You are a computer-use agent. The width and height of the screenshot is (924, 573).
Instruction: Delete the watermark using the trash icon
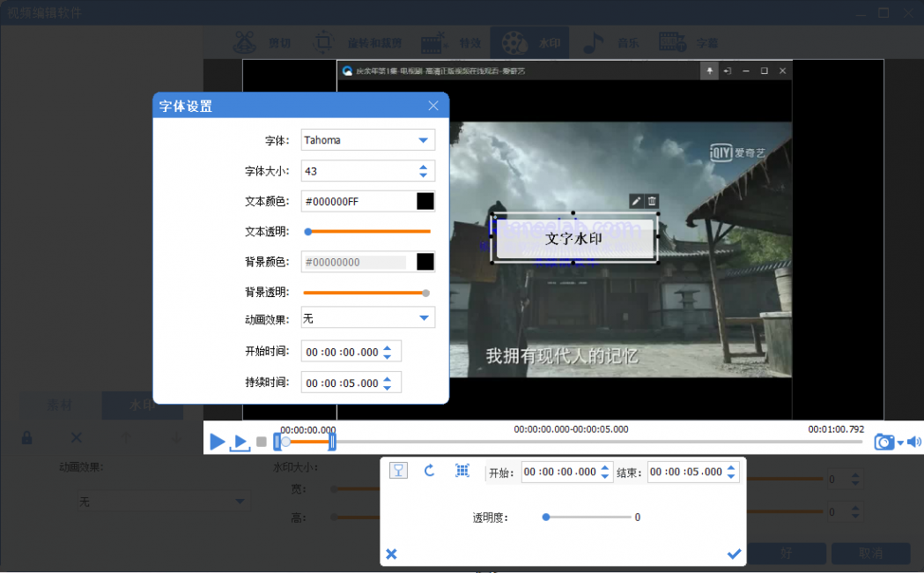652,201
